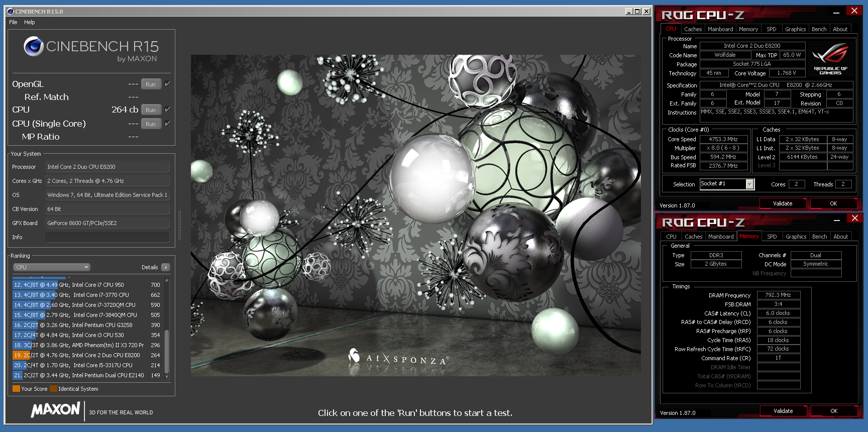Click the rendered benchmark scene image
868x432 pixels.
[415, 215]
